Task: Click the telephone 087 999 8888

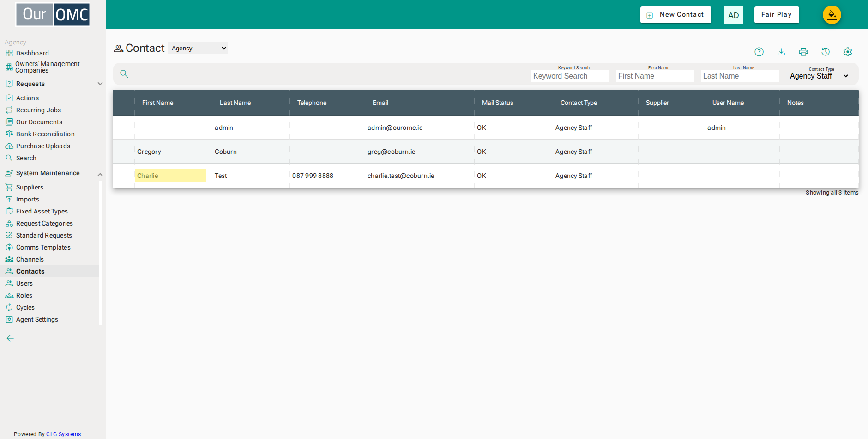Action: [313, 176]
